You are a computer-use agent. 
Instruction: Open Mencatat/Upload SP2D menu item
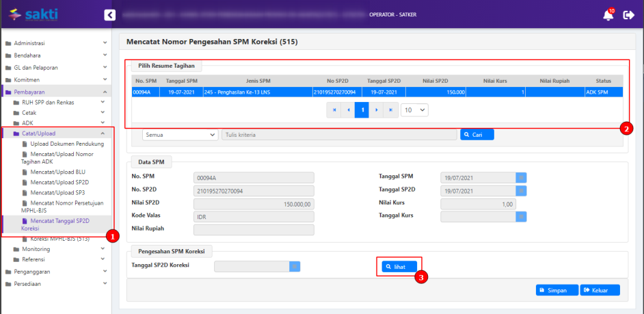tap(59, 183)
